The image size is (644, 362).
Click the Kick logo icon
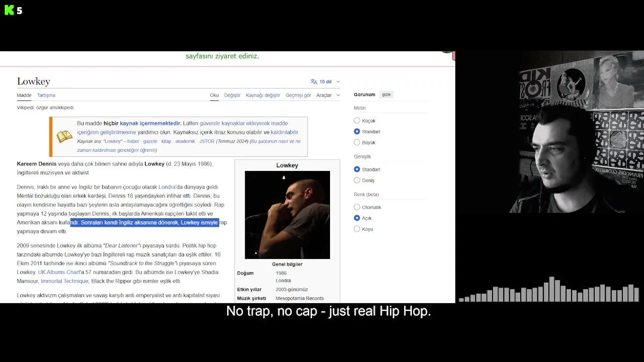[x=9, y=10]
